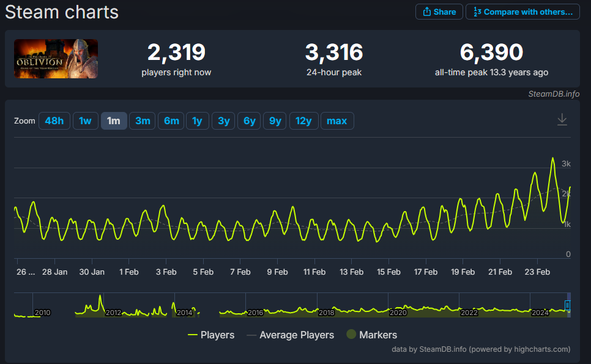Click the navigator range handle
591x364 pixels.
tap(567, 305)
